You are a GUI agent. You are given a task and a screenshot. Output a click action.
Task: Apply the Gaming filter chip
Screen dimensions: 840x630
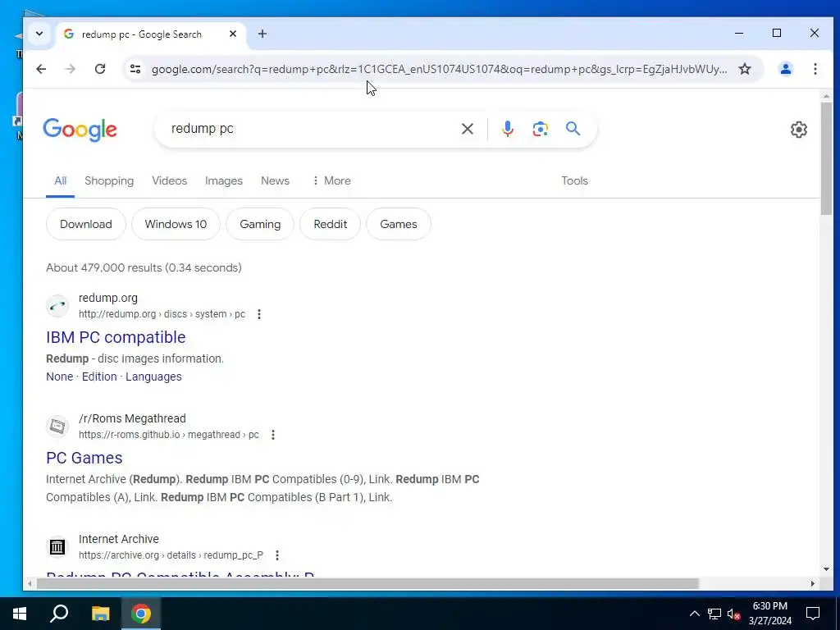[260, 225]
